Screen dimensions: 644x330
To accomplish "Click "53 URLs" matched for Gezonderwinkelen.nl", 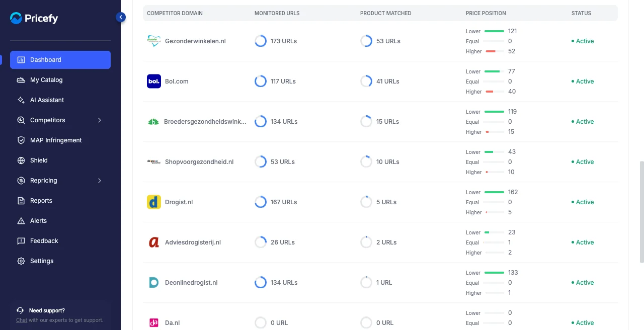I will (388, 41).
